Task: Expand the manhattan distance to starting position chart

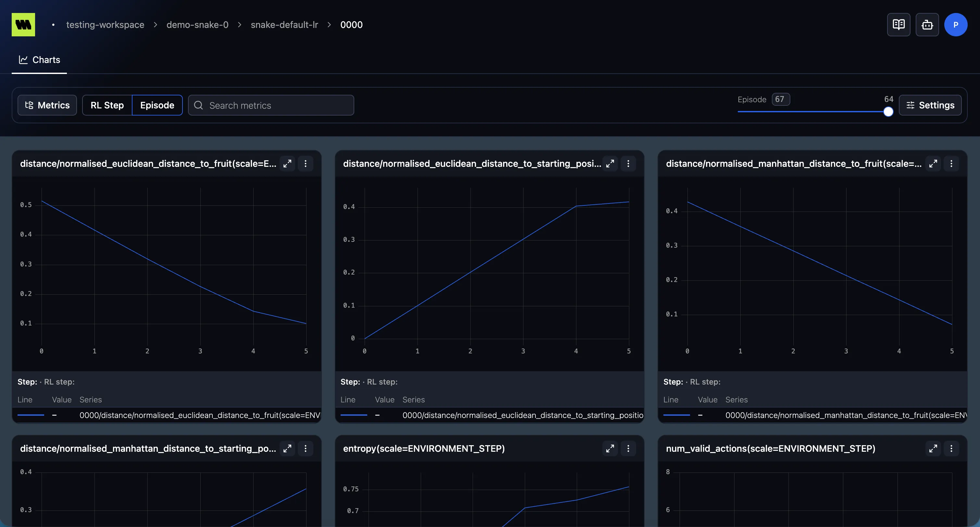Action: pos(287,449)
